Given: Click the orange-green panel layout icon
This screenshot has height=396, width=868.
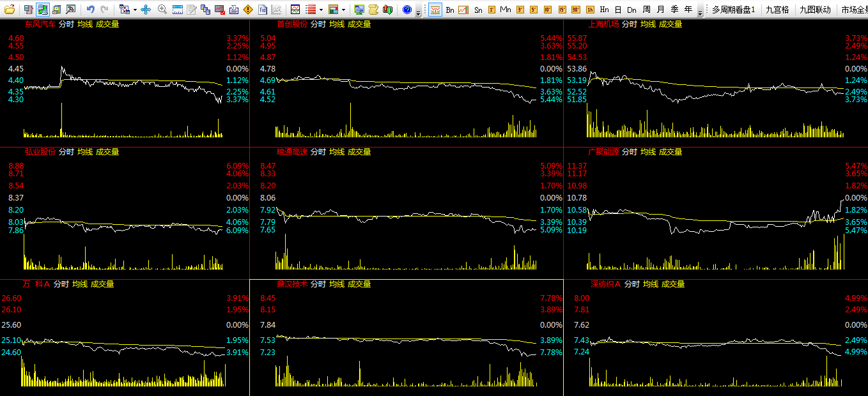Looking at the screenshot, I should (333, 10).
